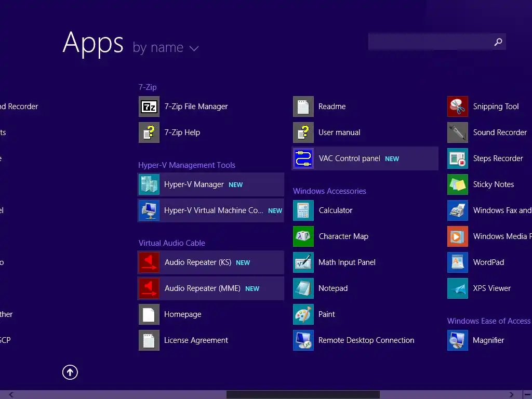Open the 7-Zip File Manager icon

tap(149, 107)
